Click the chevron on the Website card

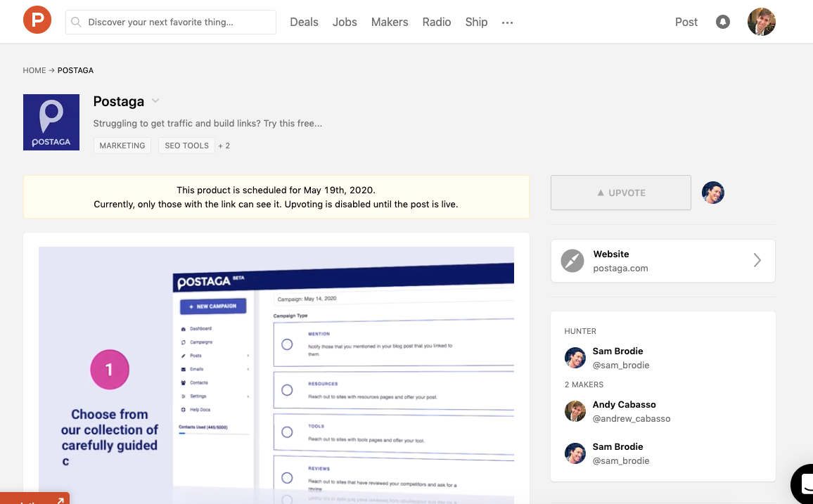point(757,260)
